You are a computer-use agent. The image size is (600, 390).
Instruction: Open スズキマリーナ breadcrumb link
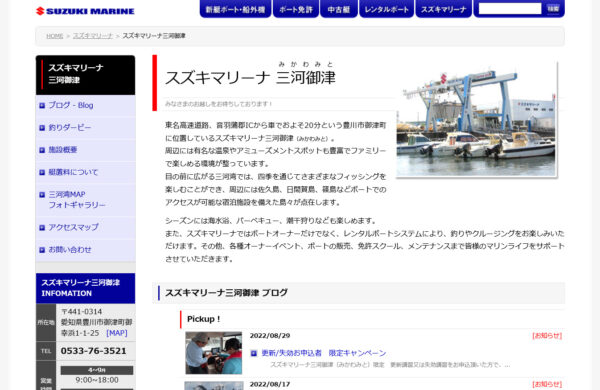pyautogui.click(x=93, y=36)
